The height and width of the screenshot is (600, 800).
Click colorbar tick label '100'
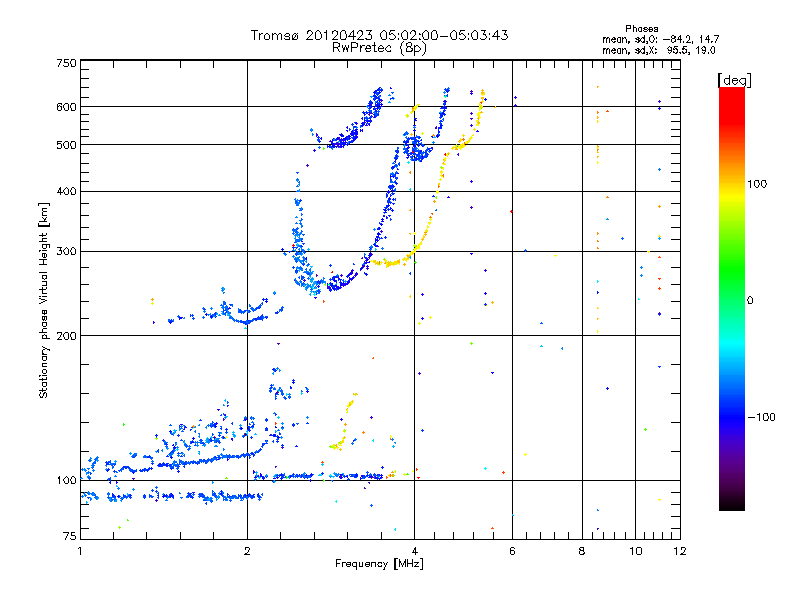coord(757,184)
